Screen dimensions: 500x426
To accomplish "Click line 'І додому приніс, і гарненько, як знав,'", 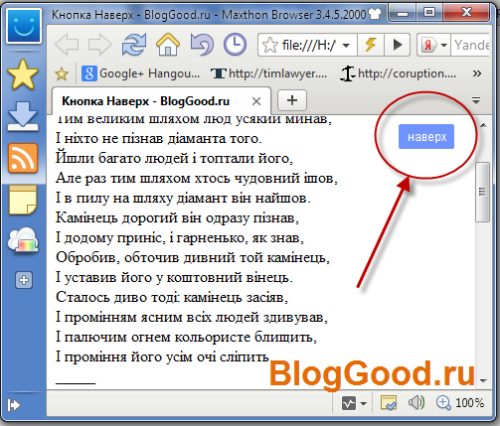I will pos(180,238).
